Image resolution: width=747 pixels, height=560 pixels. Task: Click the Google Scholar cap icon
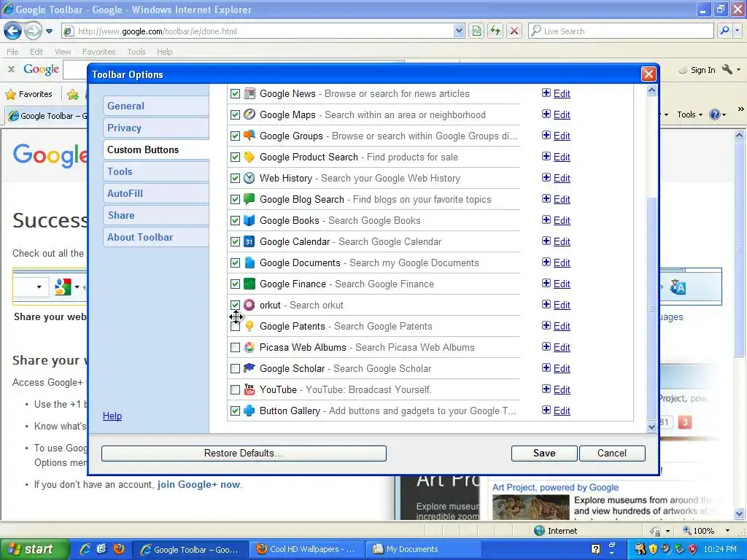coord(249,368)
